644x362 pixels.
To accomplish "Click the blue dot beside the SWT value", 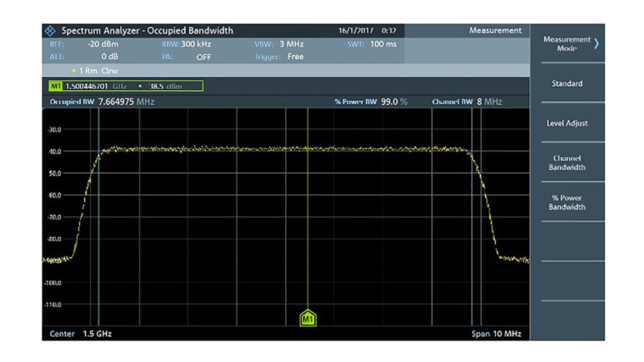I will 345,44.
